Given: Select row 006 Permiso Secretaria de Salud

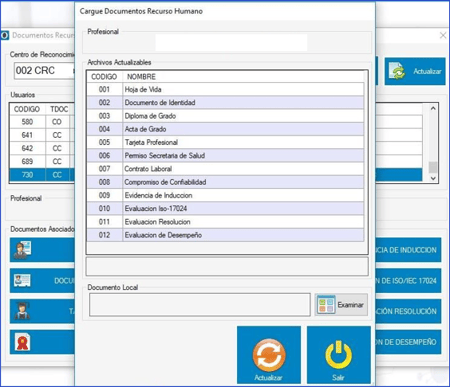Looking at the screenshot, I should (x=225, y=156).
